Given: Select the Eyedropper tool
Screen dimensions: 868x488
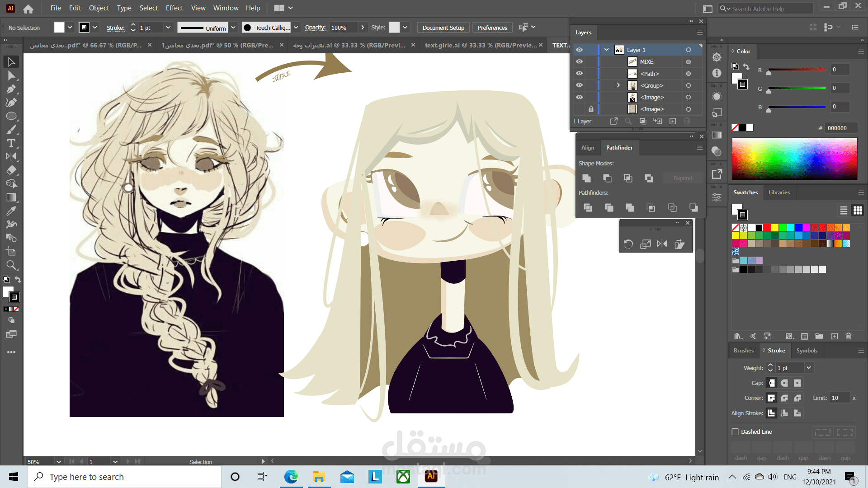Looking at the screenshot, I should (11, 211).
